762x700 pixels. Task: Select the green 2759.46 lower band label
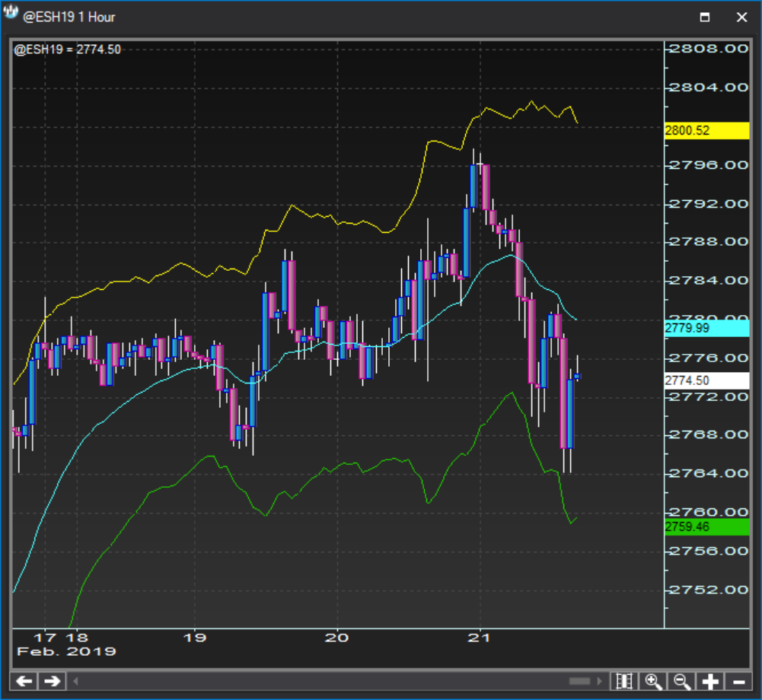coord(707,527)
